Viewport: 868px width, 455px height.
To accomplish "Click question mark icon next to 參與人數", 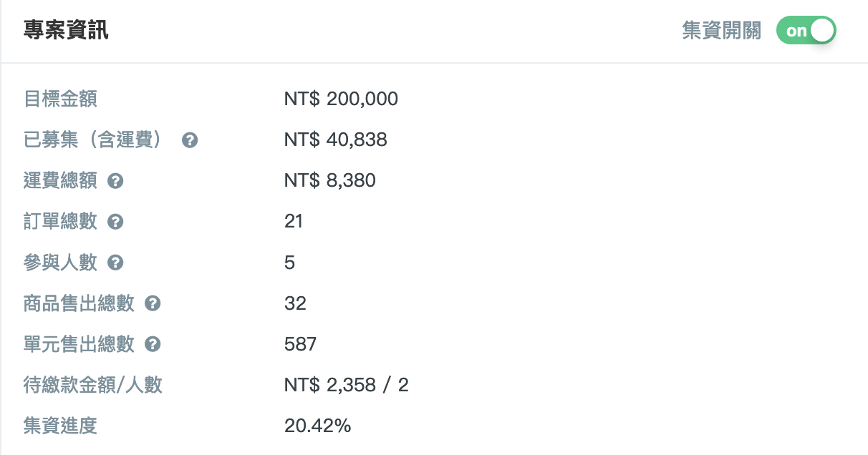I will click(x=115, y=263).
